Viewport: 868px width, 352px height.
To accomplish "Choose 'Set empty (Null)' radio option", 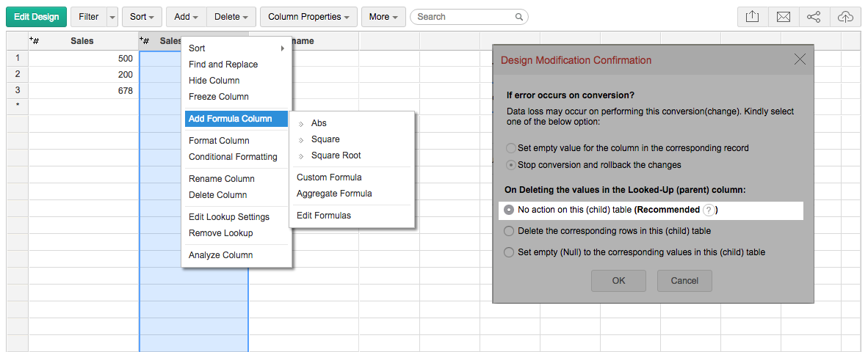I will 509,252.
